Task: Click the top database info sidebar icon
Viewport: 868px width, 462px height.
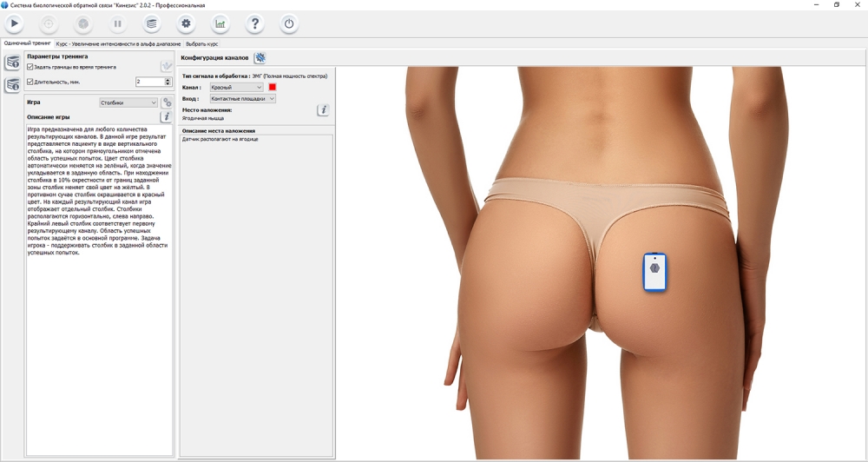Action: [x=13, y=63]
